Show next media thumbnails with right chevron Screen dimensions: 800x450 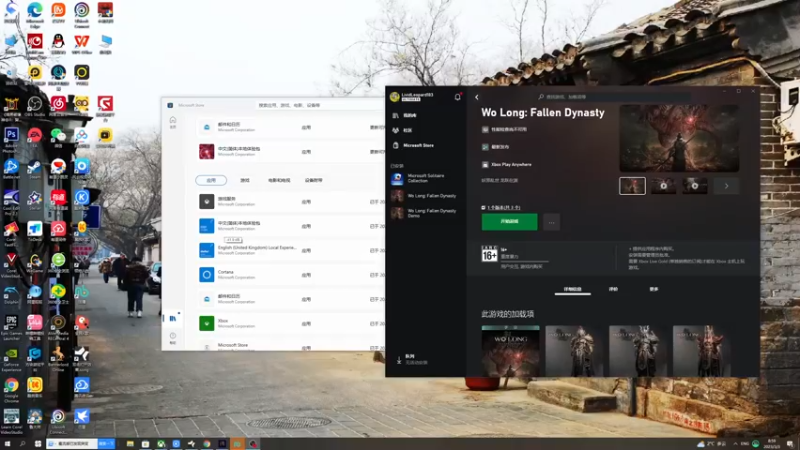tap(727, 186)
